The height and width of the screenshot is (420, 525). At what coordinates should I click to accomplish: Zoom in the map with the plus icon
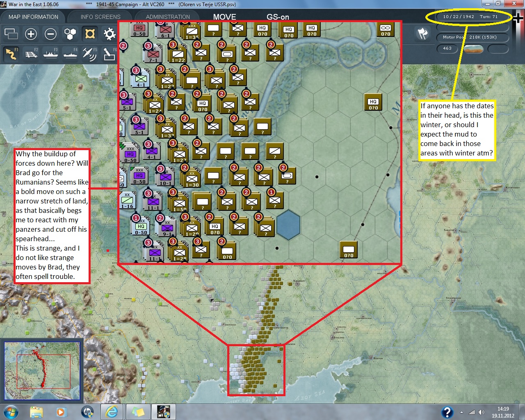point(31,34)
